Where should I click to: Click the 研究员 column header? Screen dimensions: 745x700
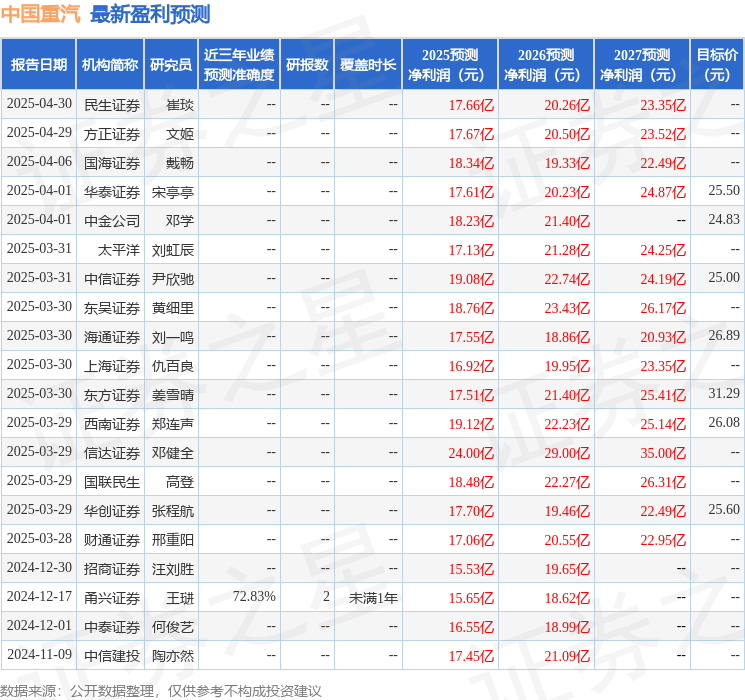click(171, 65)
